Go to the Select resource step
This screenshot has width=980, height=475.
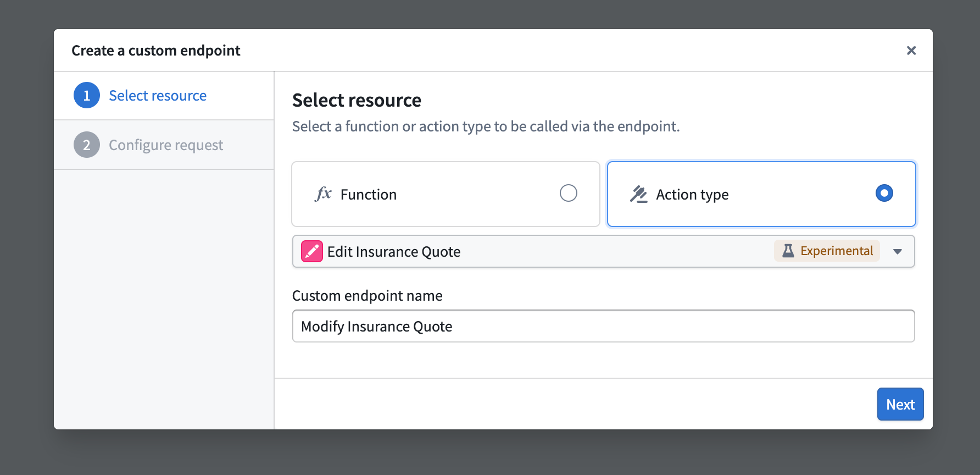point(164,96)
